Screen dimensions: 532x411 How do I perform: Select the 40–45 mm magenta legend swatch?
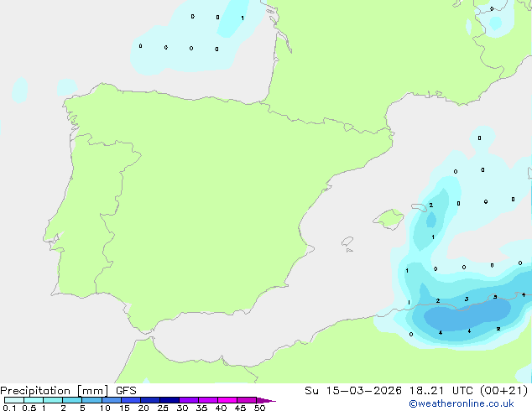[227, 400]
